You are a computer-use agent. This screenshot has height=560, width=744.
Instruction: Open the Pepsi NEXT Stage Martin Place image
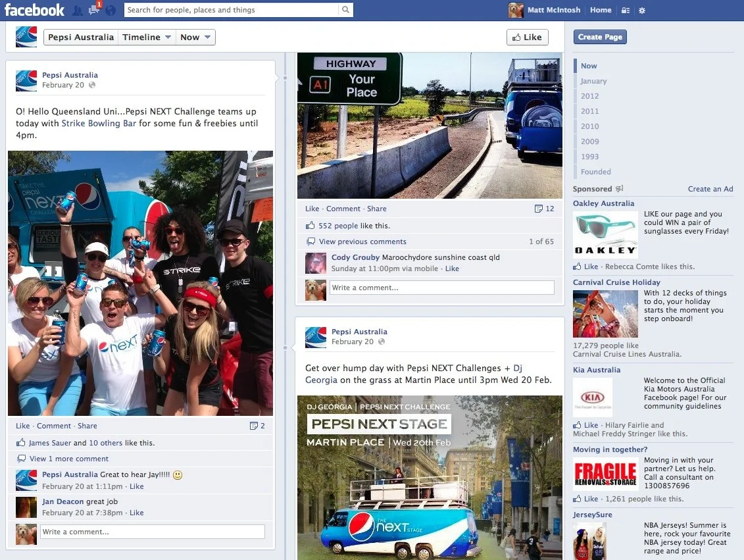coord(430,478)
